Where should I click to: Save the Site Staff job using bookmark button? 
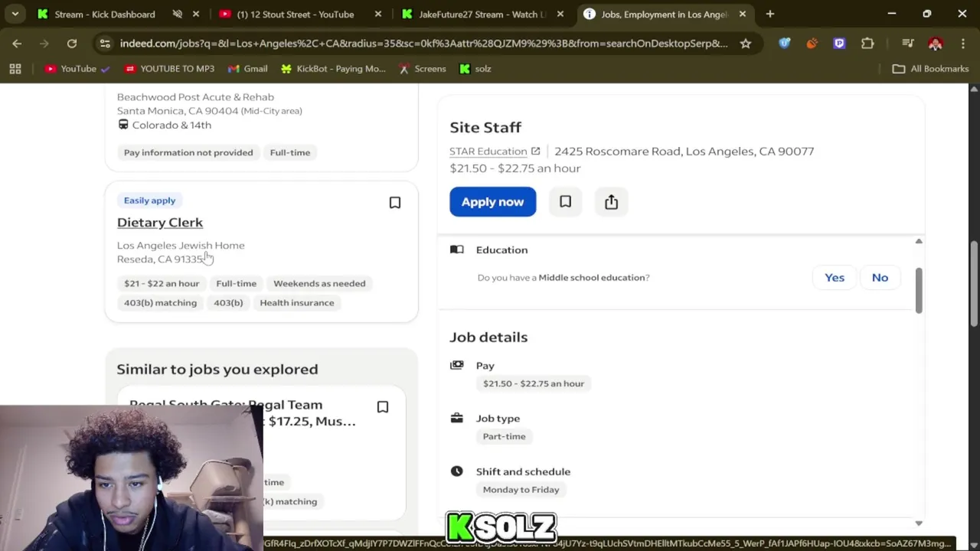click(x=565, y=201)
